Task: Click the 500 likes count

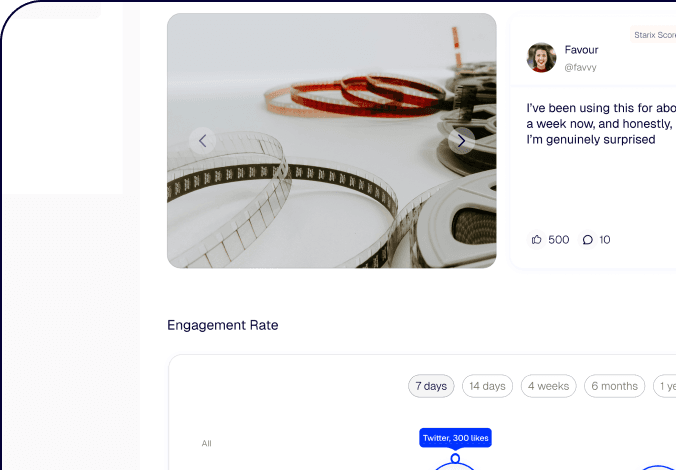Action: tap(559, 240)
